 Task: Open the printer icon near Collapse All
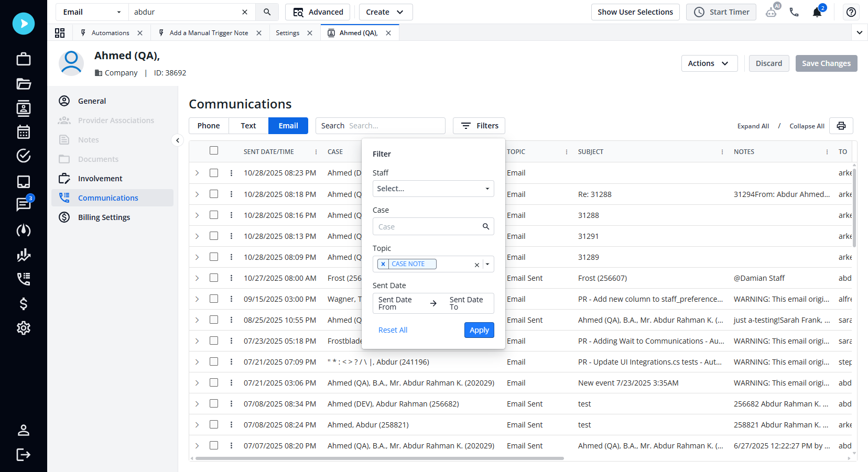click(x=841, y=126)
